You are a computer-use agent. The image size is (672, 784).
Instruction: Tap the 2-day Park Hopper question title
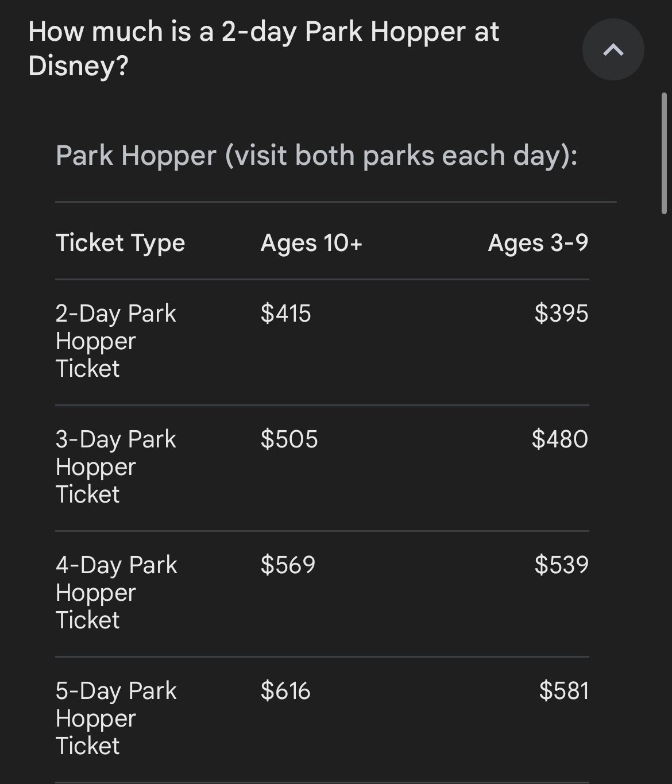click(264, 48)
